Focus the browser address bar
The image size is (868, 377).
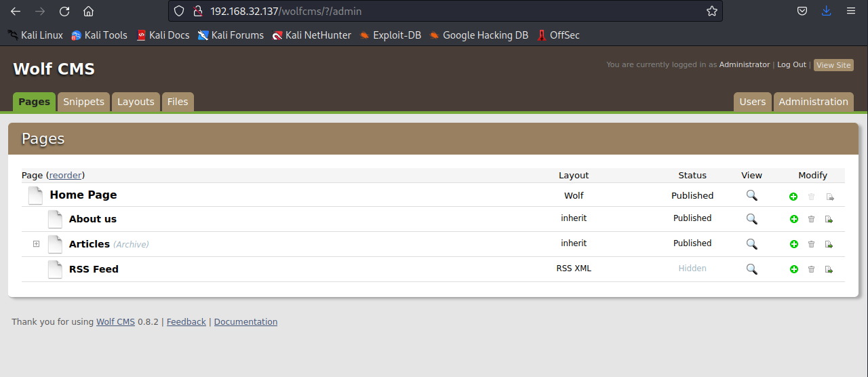coord(445,11)
